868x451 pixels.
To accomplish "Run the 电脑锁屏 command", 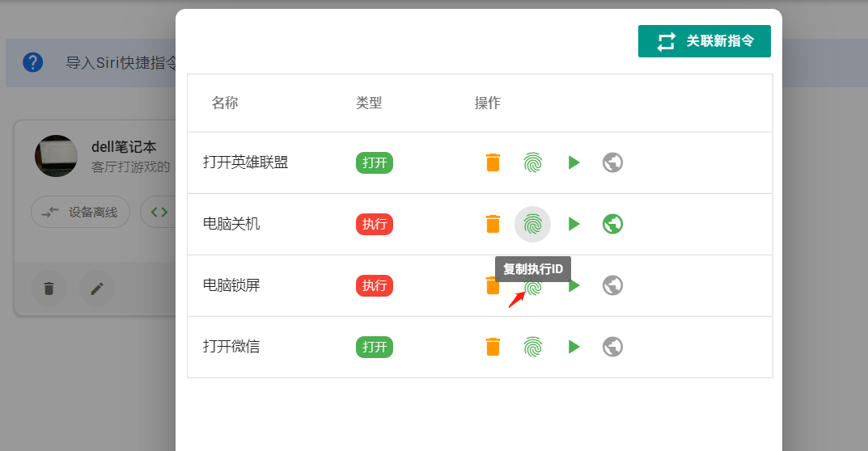I will pyautogui.click(x=574, y=285).
